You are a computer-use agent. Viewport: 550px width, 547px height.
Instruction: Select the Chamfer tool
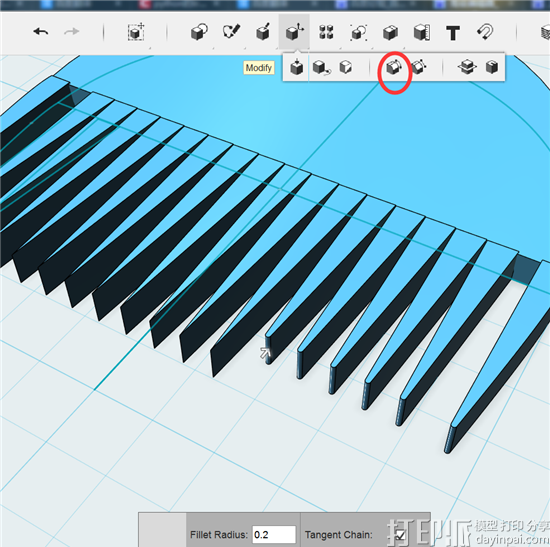pyautogui.click(x=418, y=67)
